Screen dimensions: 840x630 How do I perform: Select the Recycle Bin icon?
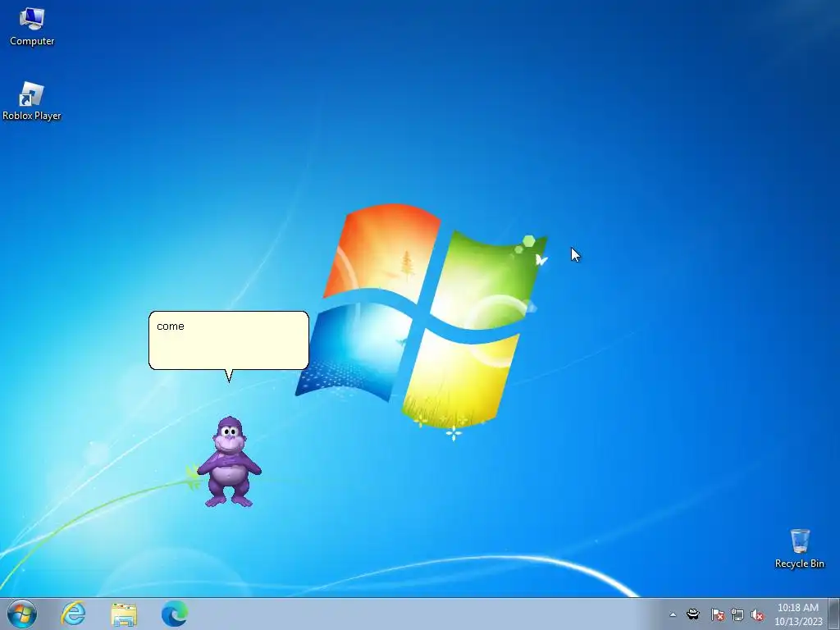(799, 549)
